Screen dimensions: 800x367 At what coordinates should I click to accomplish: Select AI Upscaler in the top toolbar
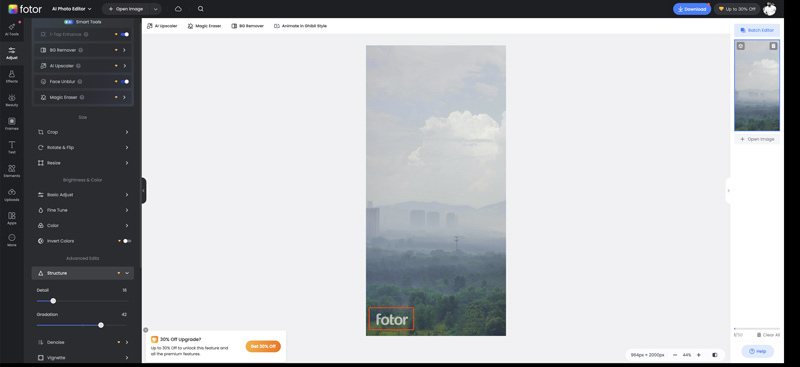[x=162, y=26]
